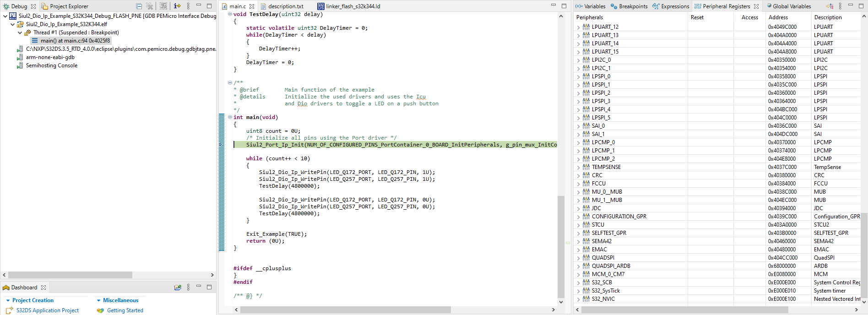Open Peripheral Registers three-dot View Menu

coord(840,6)
